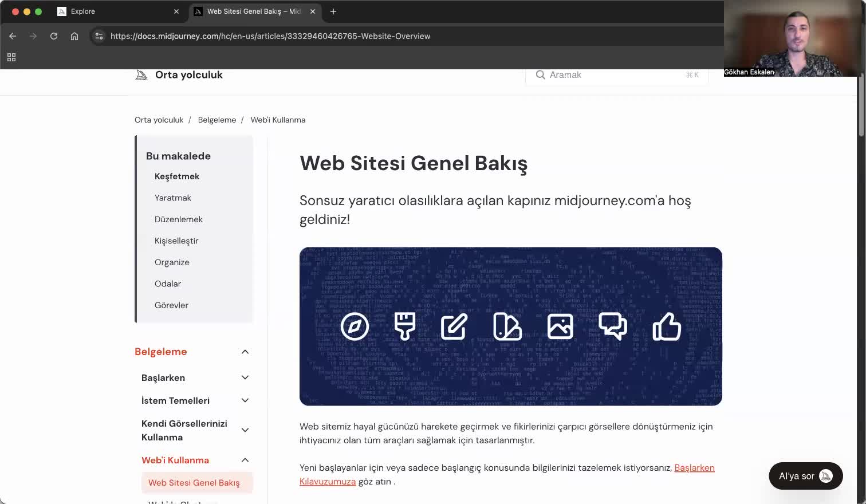Open the İstem Temelleri sidebar item

click(175, 401)
